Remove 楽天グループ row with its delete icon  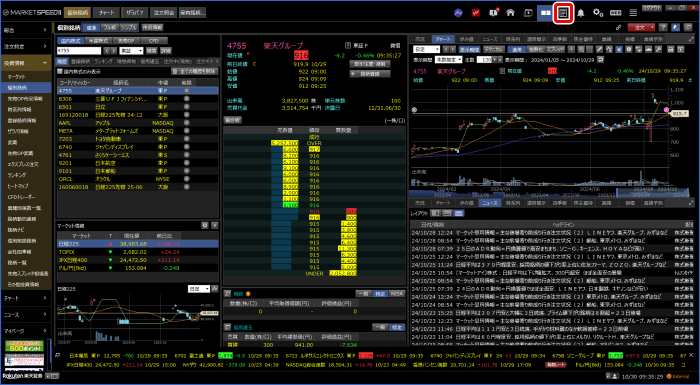tap(187, 90)
